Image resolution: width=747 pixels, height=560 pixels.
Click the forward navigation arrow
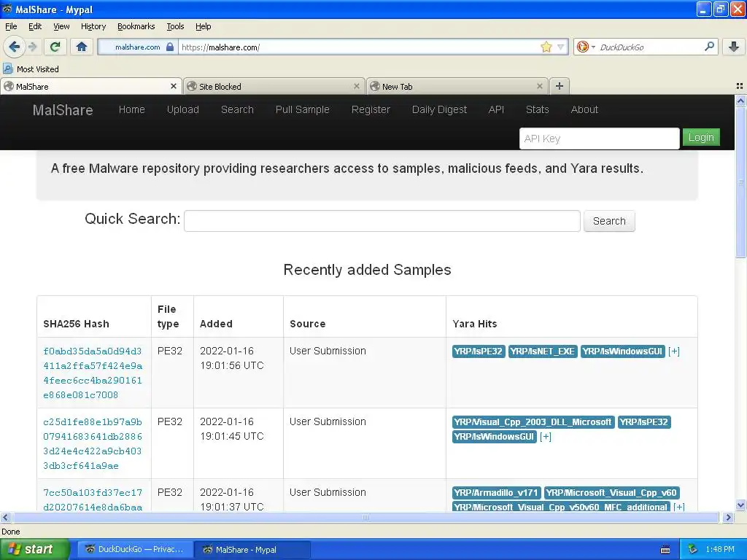pyautogui.click(x=32, y=47)
